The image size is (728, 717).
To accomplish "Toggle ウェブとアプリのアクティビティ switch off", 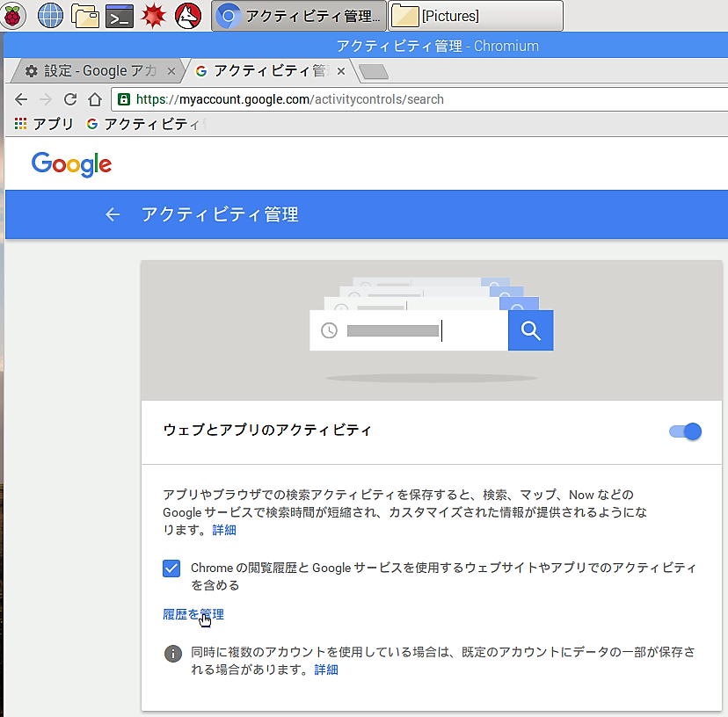I will click(685, 431).
